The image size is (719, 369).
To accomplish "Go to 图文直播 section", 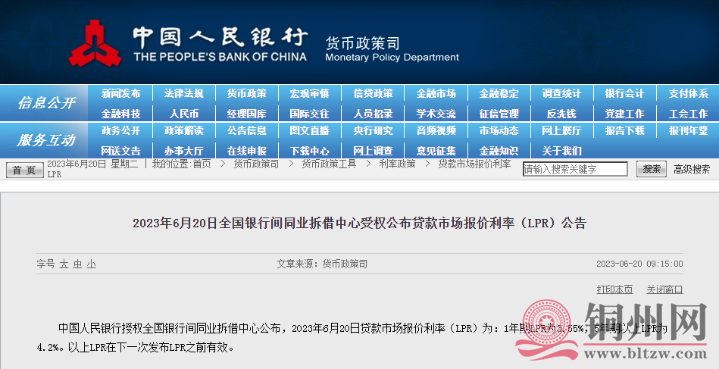I will click(310, 131).
